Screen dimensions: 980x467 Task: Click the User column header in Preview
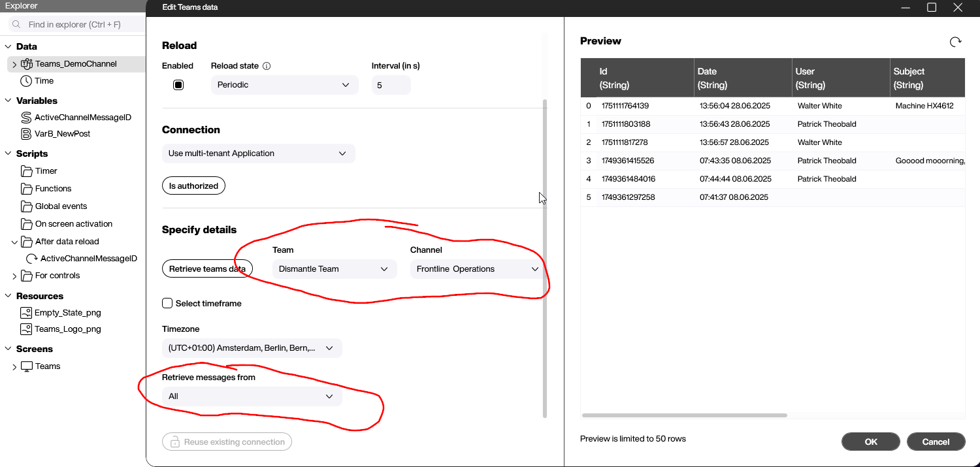841,78
